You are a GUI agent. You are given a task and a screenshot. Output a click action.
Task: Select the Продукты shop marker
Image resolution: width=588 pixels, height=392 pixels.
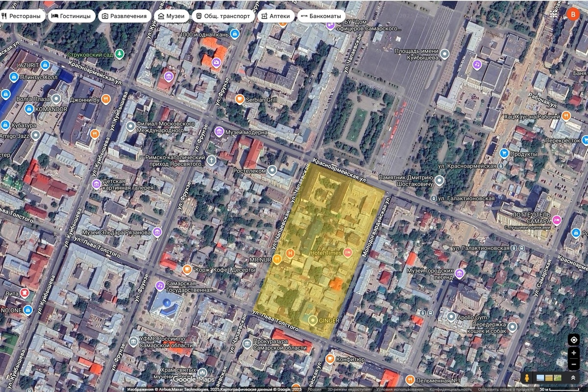click(503, 154)
